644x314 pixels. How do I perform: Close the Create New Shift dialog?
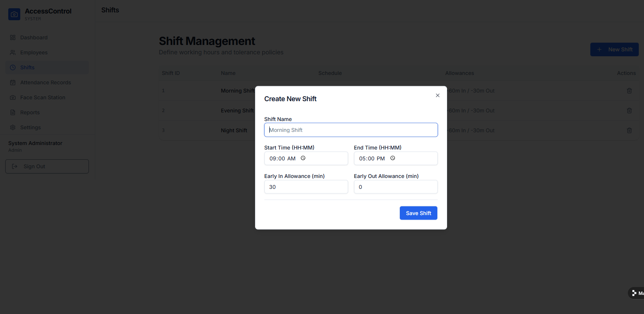(x=437, y=96)
